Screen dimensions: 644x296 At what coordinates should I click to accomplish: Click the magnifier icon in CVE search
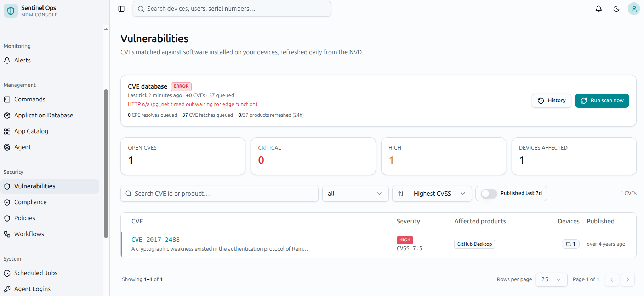pos(129,194)
